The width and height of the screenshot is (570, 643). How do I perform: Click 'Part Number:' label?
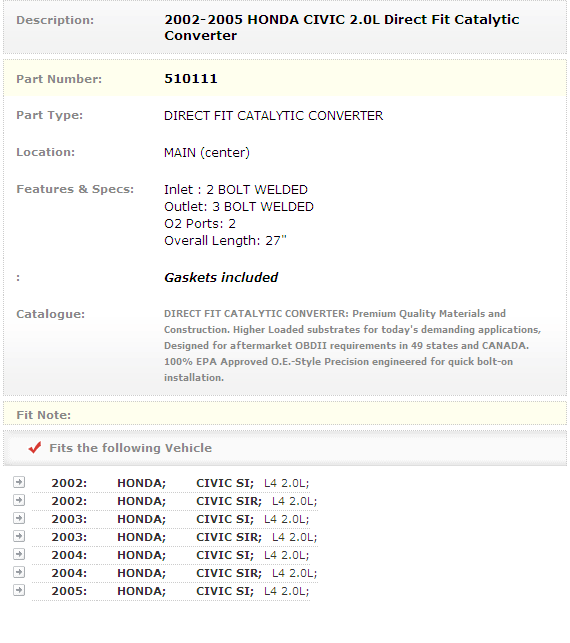pos(59,79)
